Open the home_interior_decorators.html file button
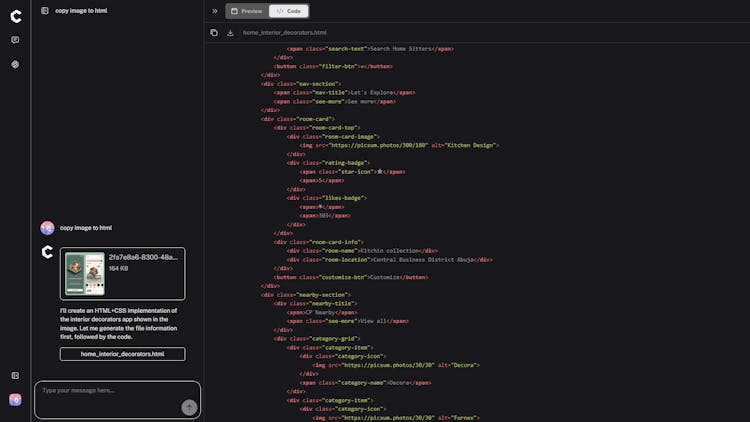750x422 pixels. pyautogui.click(x=122, y=354)
